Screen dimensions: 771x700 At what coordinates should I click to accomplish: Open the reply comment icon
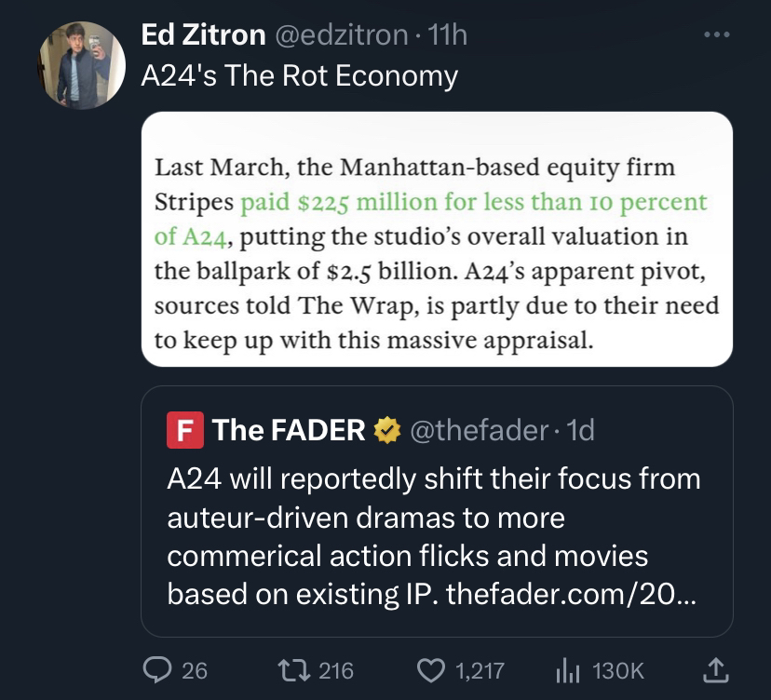pos(157,670)
